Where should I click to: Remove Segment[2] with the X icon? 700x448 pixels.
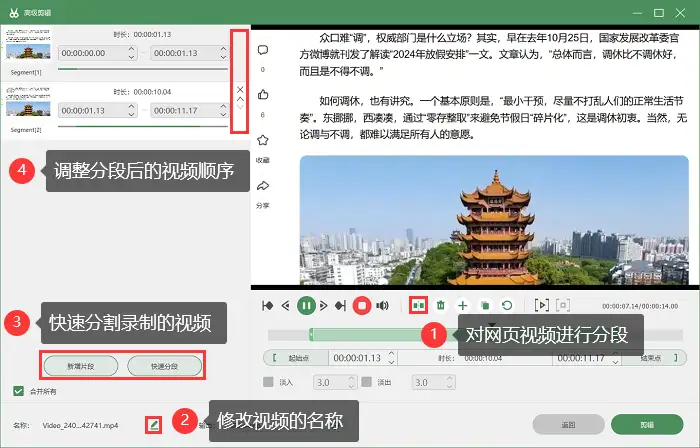coord(240,90)
